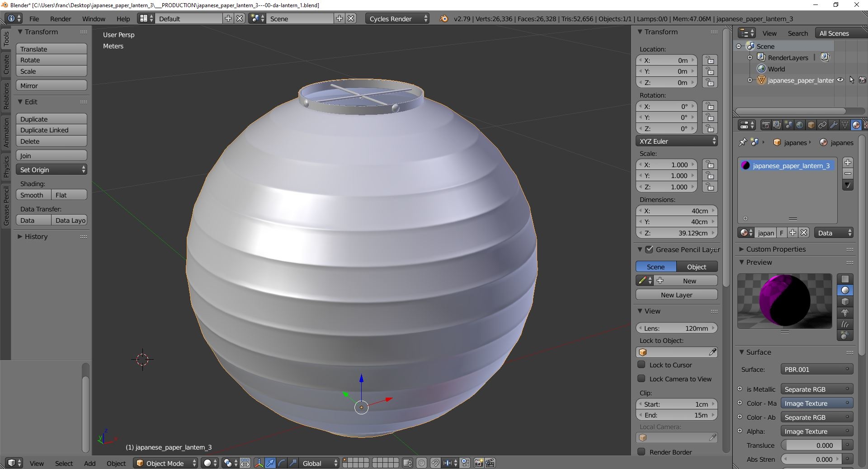
Task: Set shading to Smooth
Action: [x=32, y=195]
